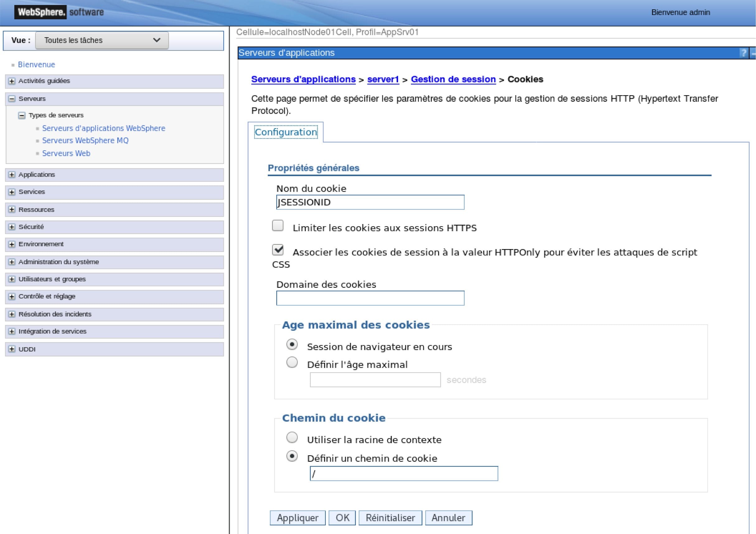Click the Appliquer button
Image resolution: width=756 pixels, height=534 pixels.
pyautogui.click(x=297, y=518)
